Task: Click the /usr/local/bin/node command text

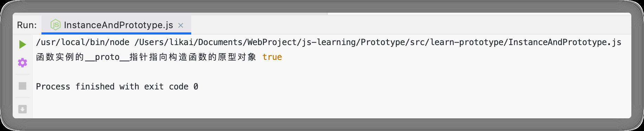Action: (x=83, y=42)
